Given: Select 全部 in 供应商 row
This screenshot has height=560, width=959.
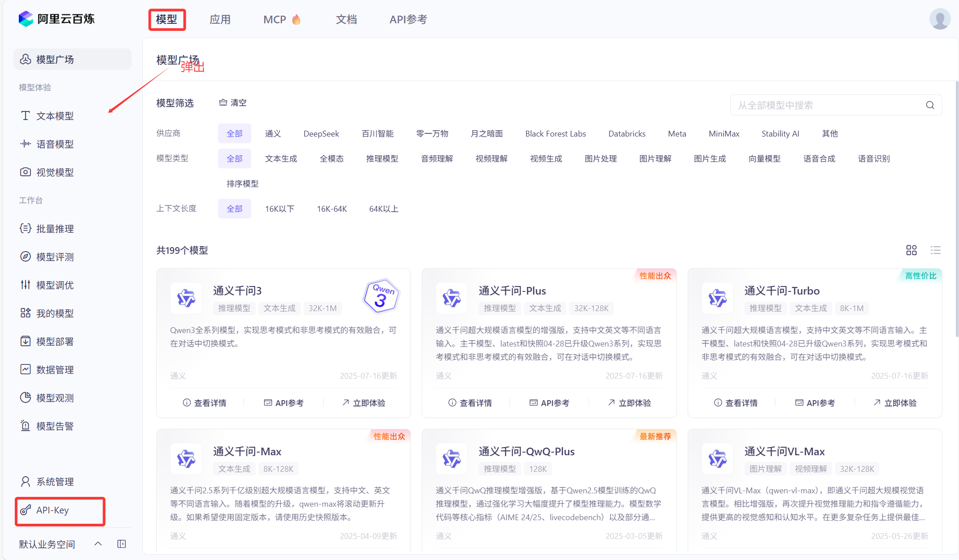Looking at the screenshot, I should point(235,133).
